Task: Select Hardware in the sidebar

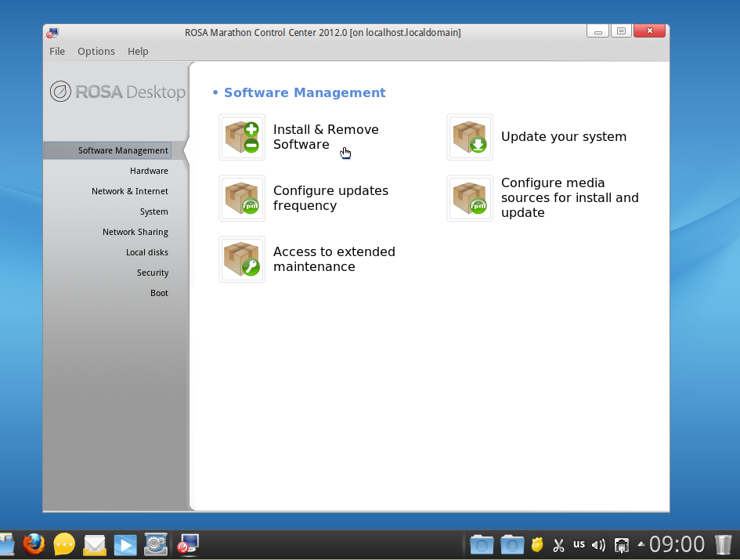Action: [149, 171]
